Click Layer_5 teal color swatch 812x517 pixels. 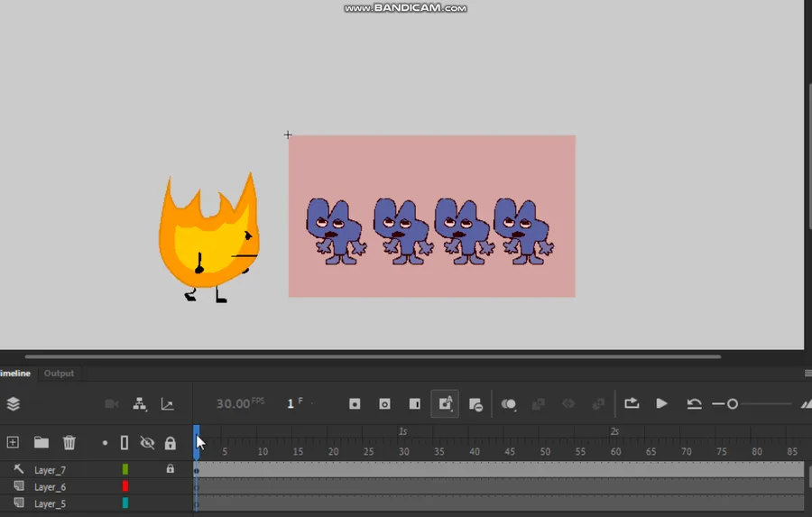[125, 503]
